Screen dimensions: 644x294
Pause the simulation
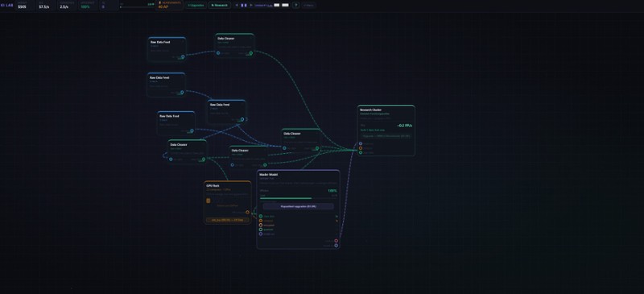[x=244, y=6]
